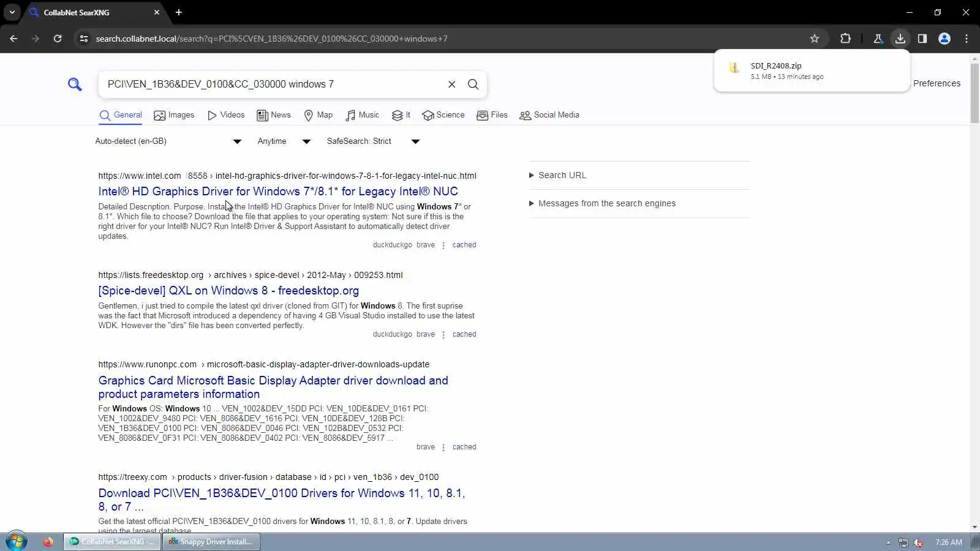The height and width of the screenshot is (551, 980).
Task: Switch to the Music category
Action: tap(362, 115)
